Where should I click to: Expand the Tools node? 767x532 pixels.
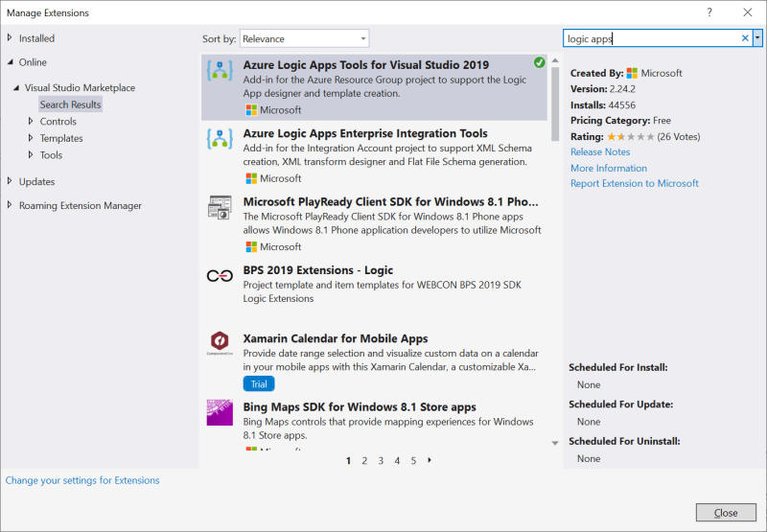[x=31, y=154]
